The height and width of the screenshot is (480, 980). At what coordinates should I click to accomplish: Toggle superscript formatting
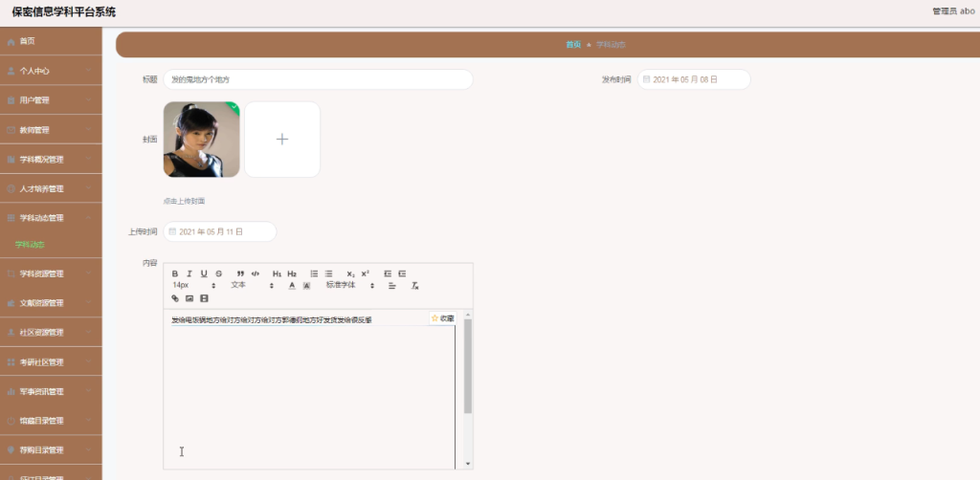(366, 273)
